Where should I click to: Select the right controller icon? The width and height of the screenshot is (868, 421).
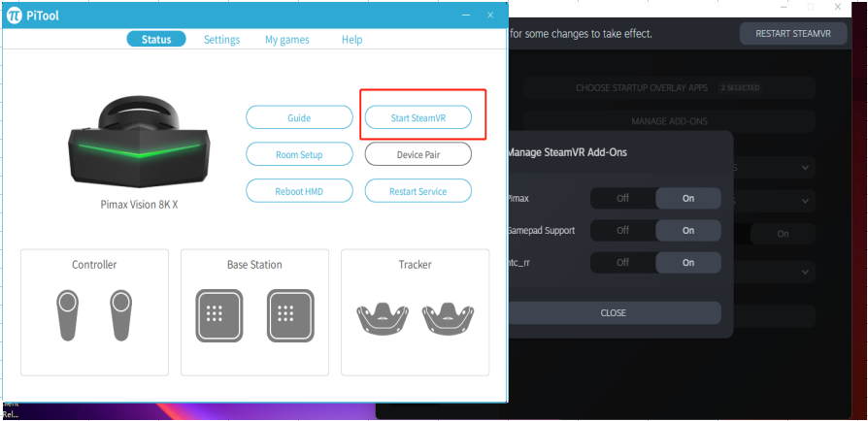[120, 315]
